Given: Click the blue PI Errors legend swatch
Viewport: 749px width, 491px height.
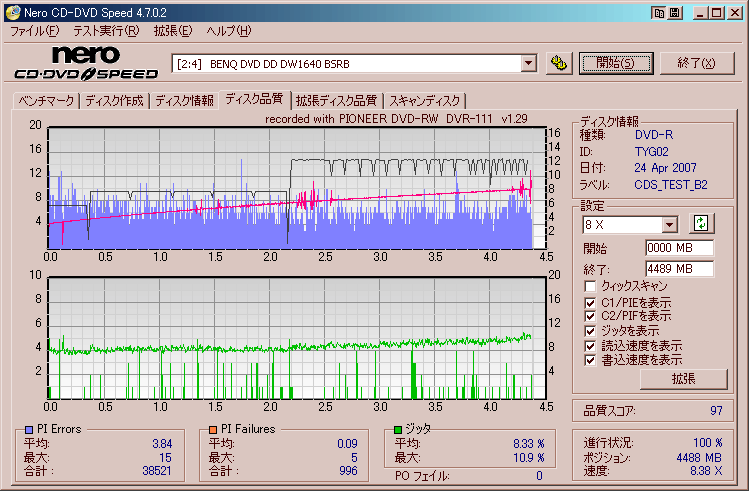Looking at the screenshot, I should [x=29, y=429].
